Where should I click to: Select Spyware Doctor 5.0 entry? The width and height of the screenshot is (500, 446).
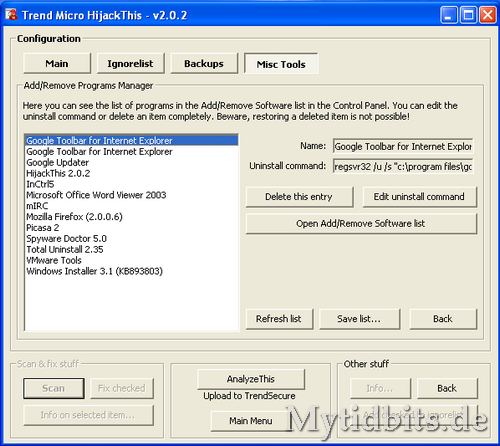click(x=132, y=239)
